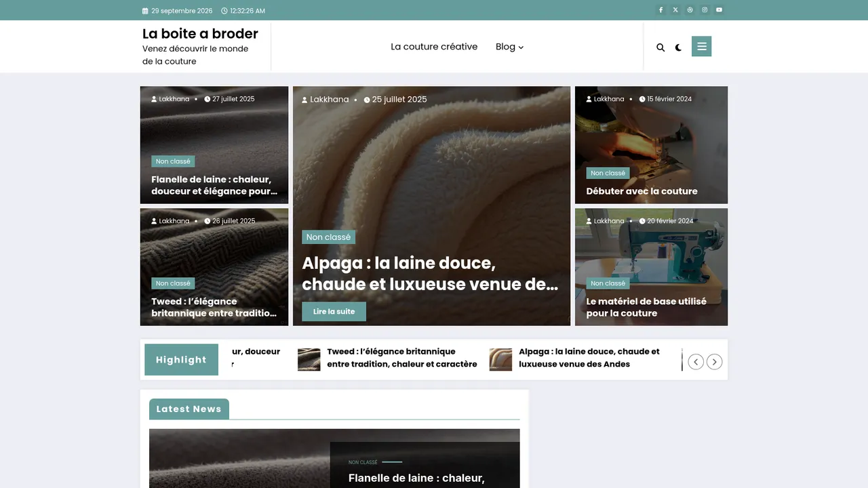Click the clock icon beside 15 février 2024
The width and height of the screenshot is (868, 488).
642,99
